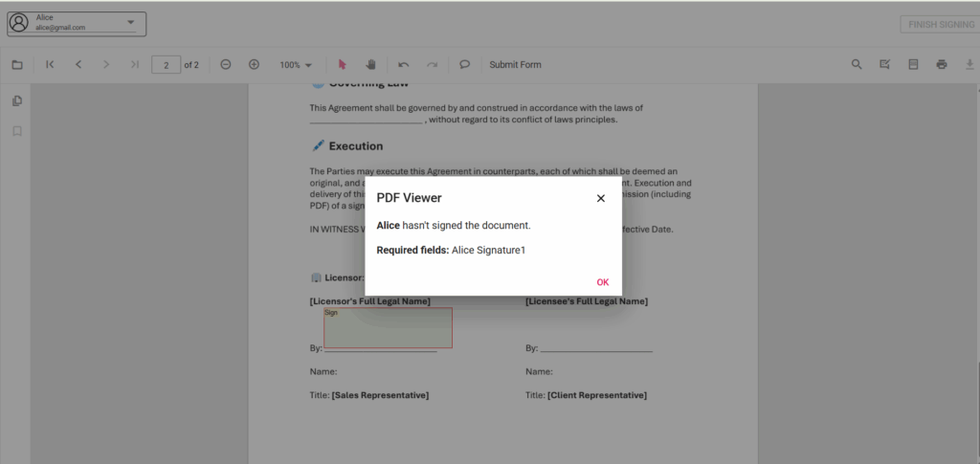Click OK in the PDF Viewer dialog
The image size is (980, 464).
tap(603, 282)
